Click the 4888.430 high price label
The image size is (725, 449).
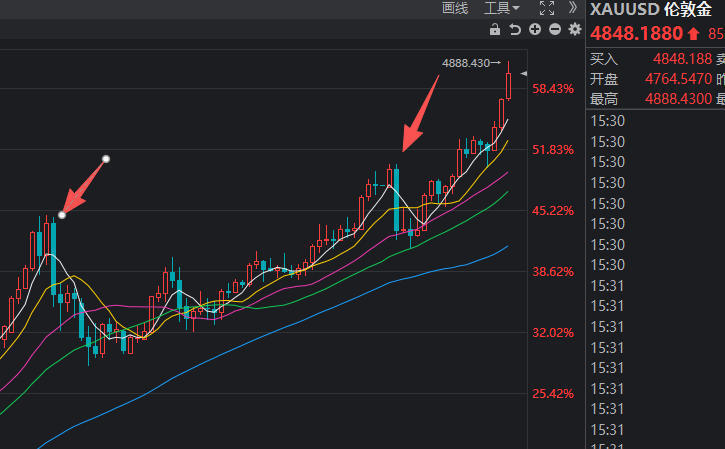pyautogui.click(x=465, y=63)
